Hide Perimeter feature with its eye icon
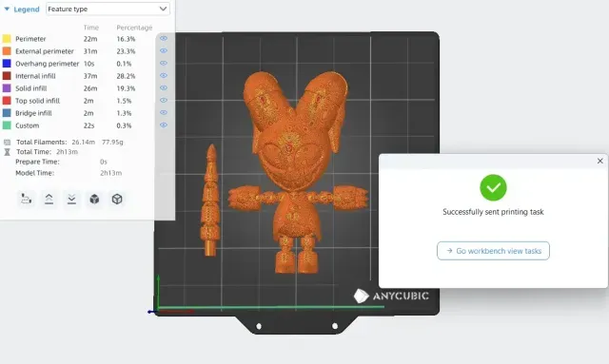609x364 pixels. point(164,38)
